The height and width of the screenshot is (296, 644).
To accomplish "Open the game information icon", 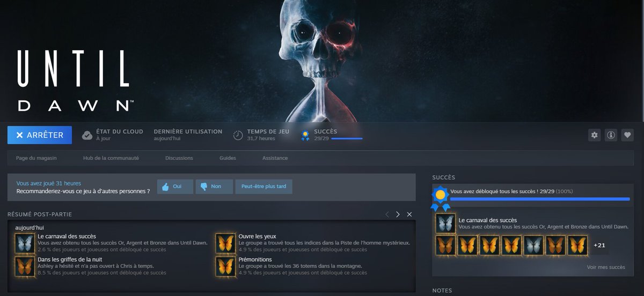I will (x=611, y=135).
